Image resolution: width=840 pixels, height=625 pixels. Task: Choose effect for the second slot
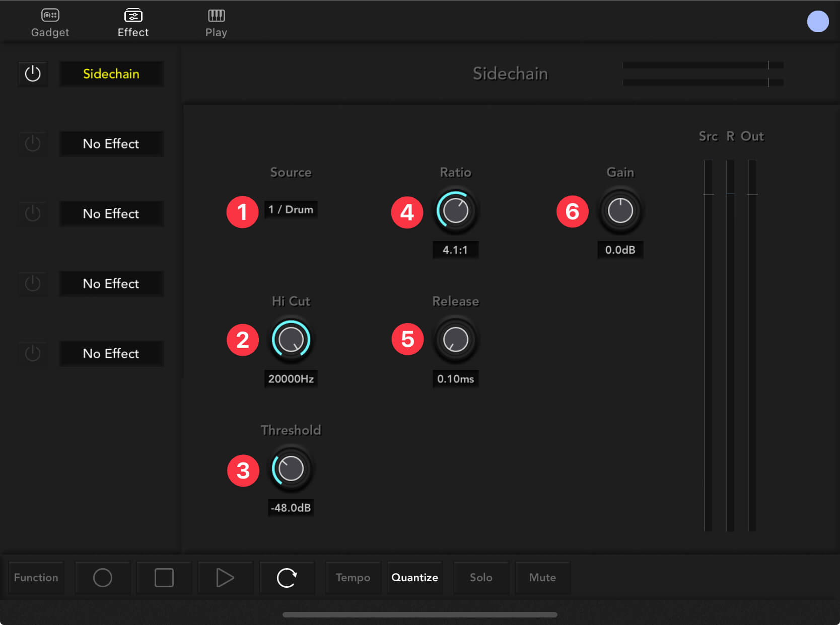(111, 144)
